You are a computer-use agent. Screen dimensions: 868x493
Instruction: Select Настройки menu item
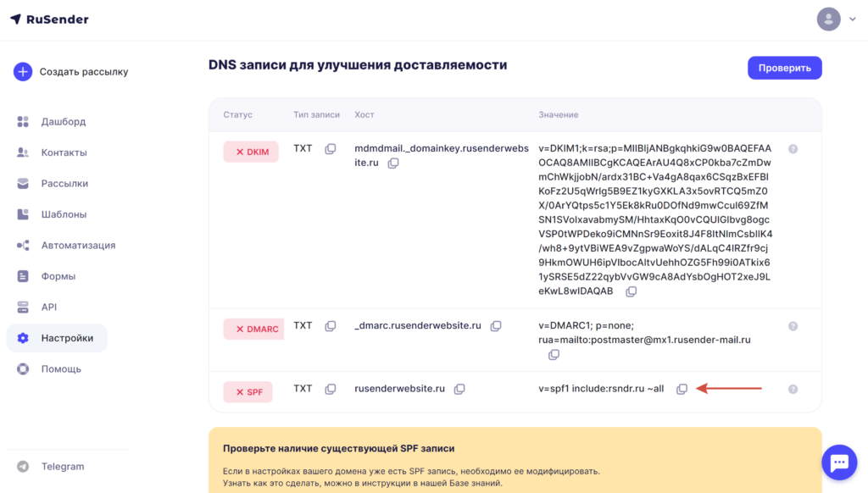pyautogui.click(x=57, y=338)
